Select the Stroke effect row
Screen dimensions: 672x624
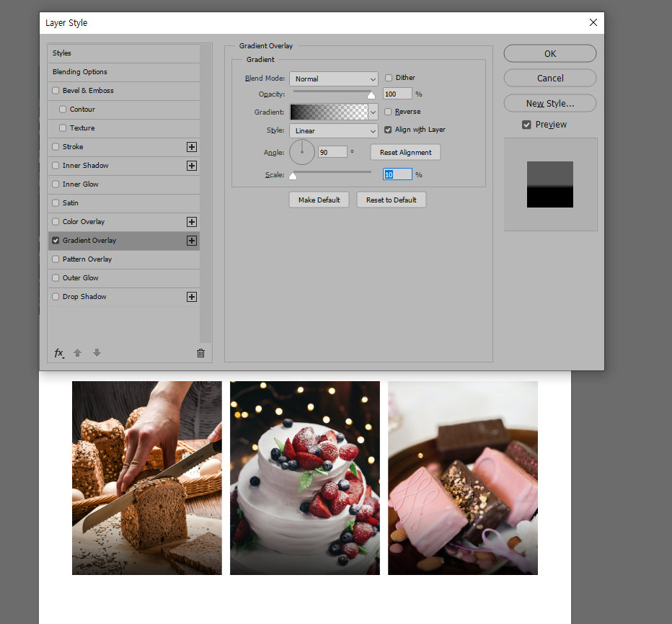(124, 147)
